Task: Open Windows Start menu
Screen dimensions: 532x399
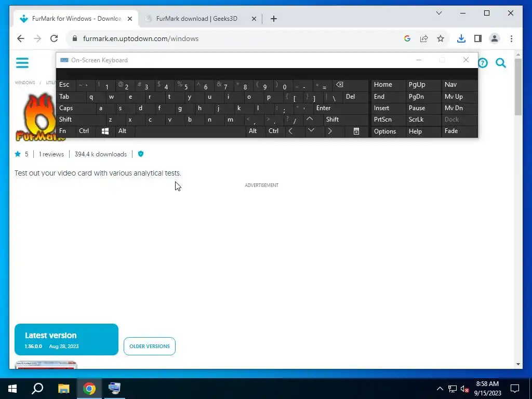Action: (x=12, y=389)
